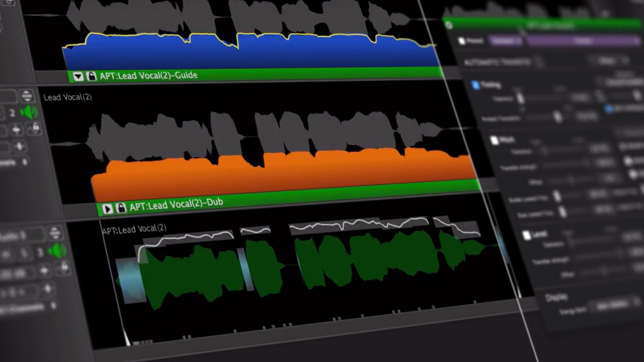Click the up/down stepper on track 3 header
644x362 pixels.
[54, 233]
